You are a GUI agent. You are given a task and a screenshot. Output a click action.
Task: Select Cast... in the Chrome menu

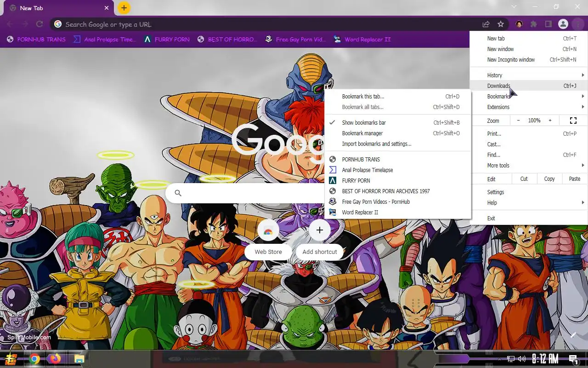pos(529,144)
